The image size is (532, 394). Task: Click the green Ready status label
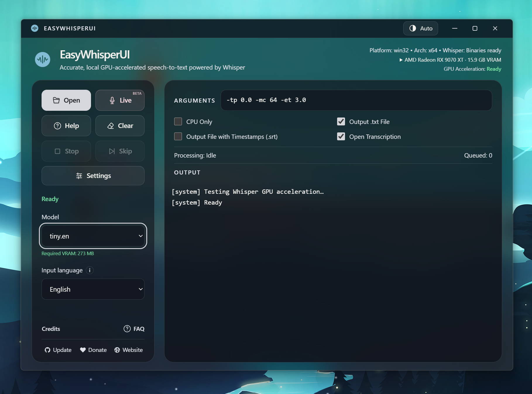50,199
